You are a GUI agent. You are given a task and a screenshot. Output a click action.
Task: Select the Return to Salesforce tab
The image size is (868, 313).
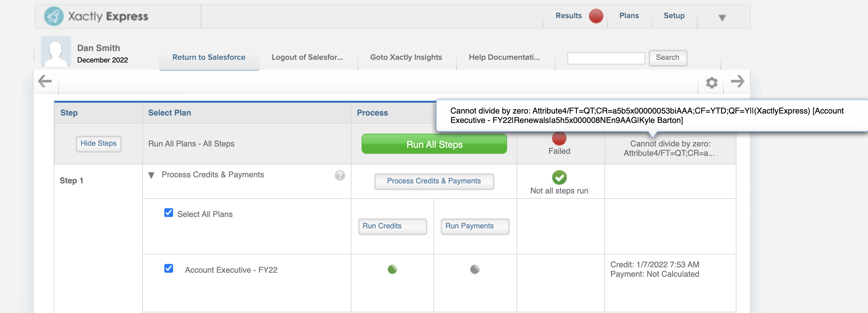[209, 57]
